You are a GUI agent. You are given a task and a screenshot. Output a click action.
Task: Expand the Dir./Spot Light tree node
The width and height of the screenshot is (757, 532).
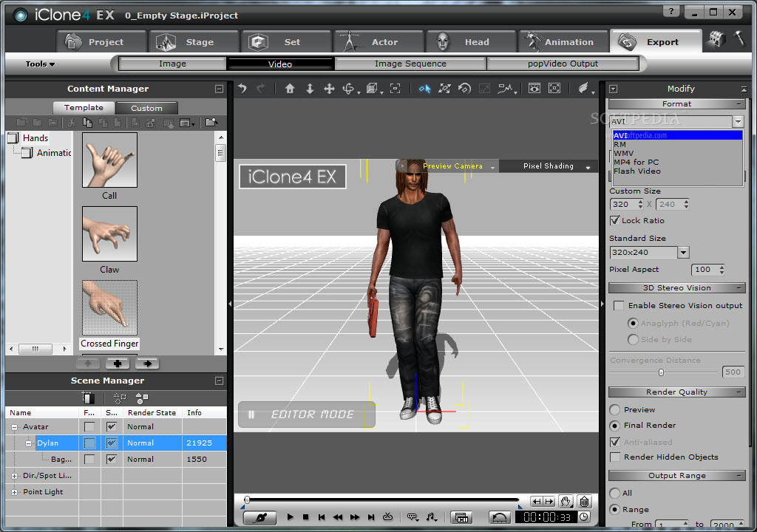click(14, 476)
